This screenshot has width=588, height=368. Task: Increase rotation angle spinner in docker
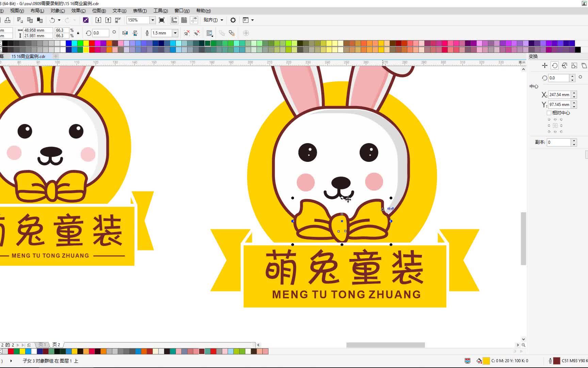pyautogui.click(x=572, y=76)
